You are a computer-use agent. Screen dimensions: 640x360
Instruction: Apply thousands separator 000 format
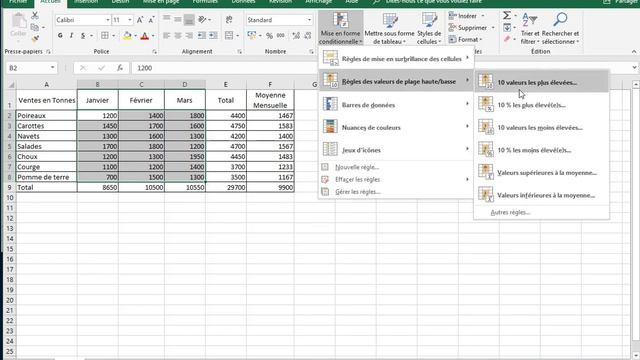281,36
